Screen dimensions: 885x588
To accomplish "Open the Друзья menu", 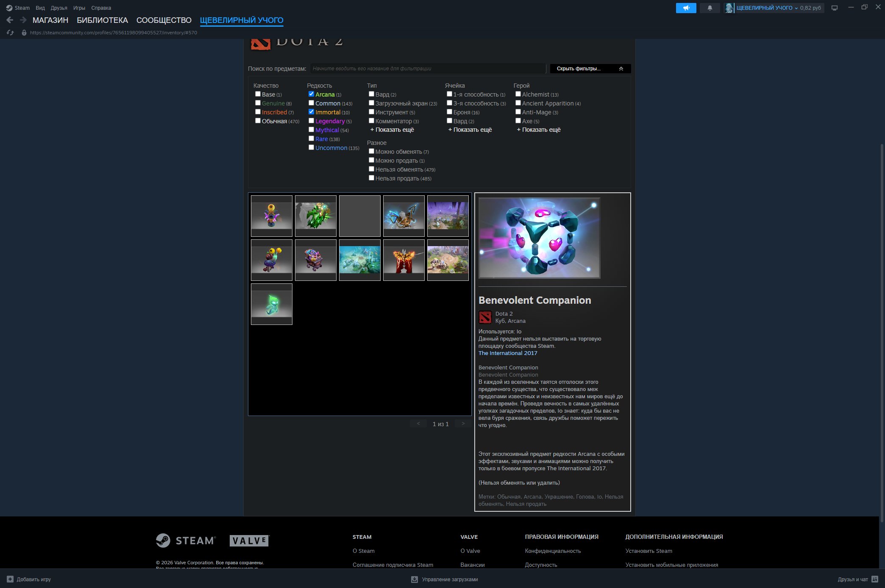I will (59, 8).
